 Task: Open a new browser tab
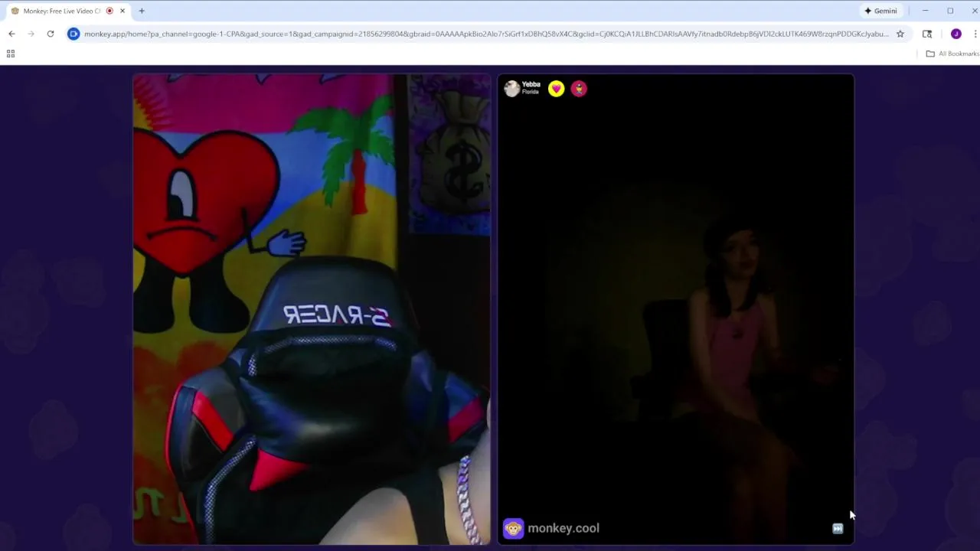[142, 11]
